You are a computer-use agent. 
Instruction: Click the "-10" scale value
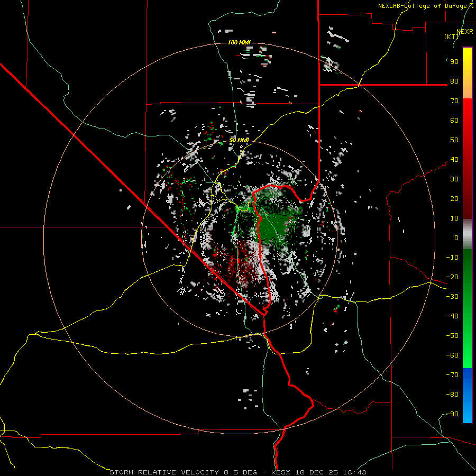click(x=452, y=258)
